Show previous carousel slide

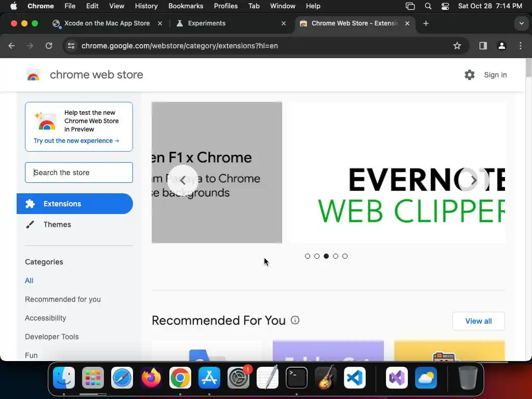pyautogui.click(x=182, y=180)
